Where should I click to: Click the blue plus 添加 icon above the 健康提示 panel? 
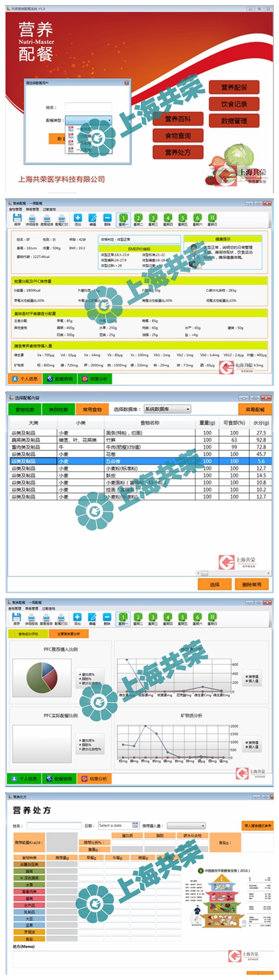pyautogui.click(x=78, y=218)
